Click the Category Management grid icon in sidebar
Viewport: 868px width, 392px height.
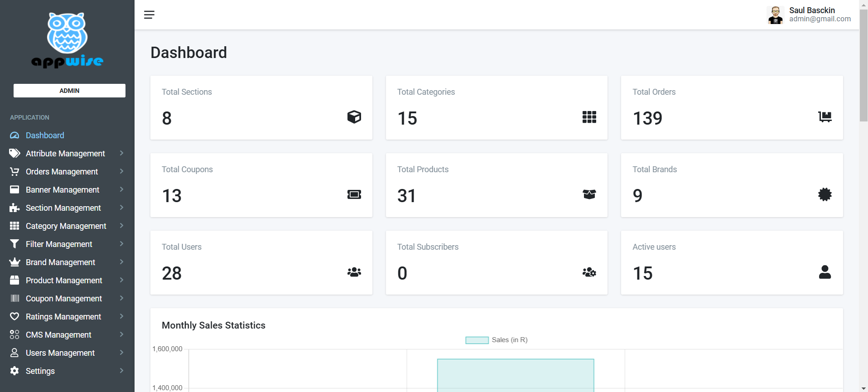pyautogui.click(x=14, y=226)
